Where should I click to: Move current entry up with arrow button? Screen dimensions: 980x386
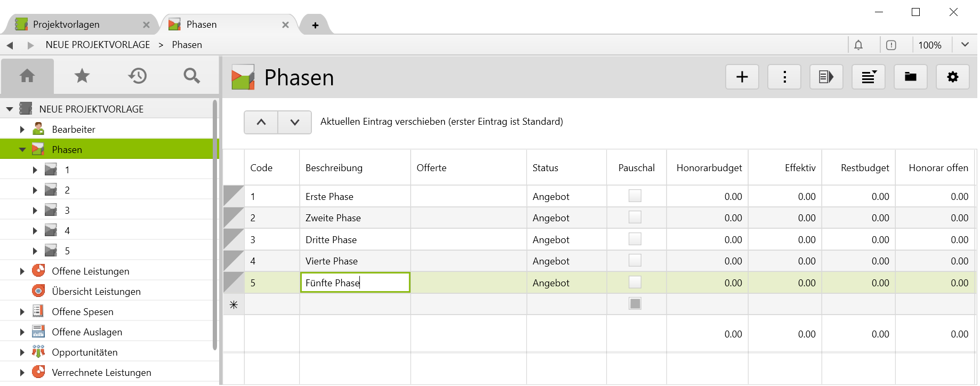click(x=261, y=122)
